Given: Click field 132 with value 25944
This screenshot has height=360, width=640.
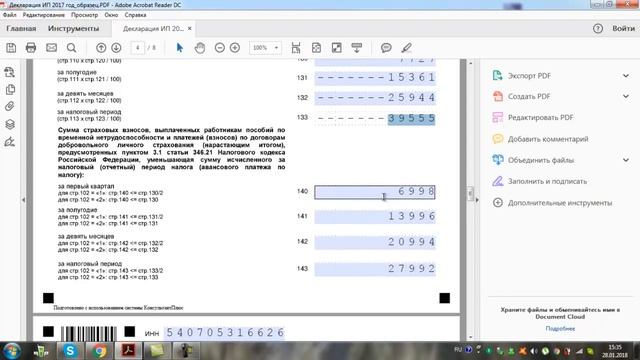Looking at the screenshot, I should (375, 98).
